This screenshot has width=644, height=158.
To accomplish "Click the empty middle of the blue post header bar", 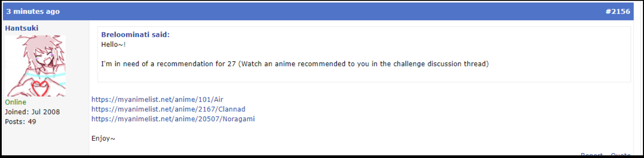I will tap(330, 11).
